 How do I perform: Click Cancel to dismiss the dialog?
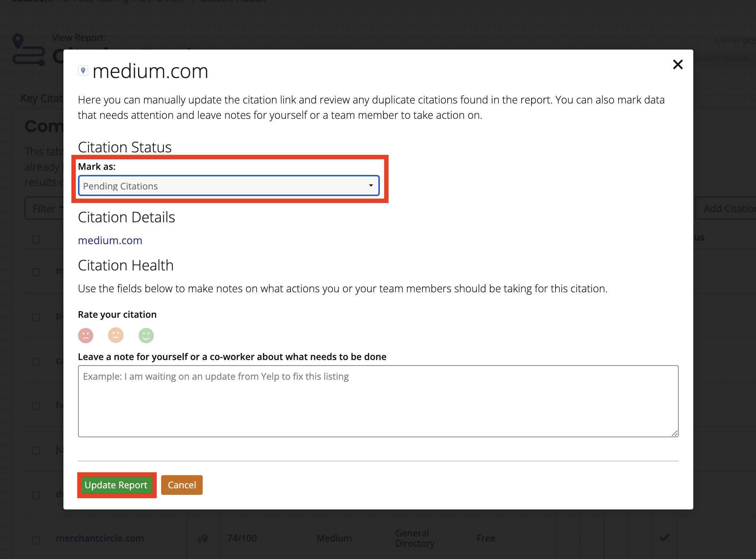pos(182,485)
